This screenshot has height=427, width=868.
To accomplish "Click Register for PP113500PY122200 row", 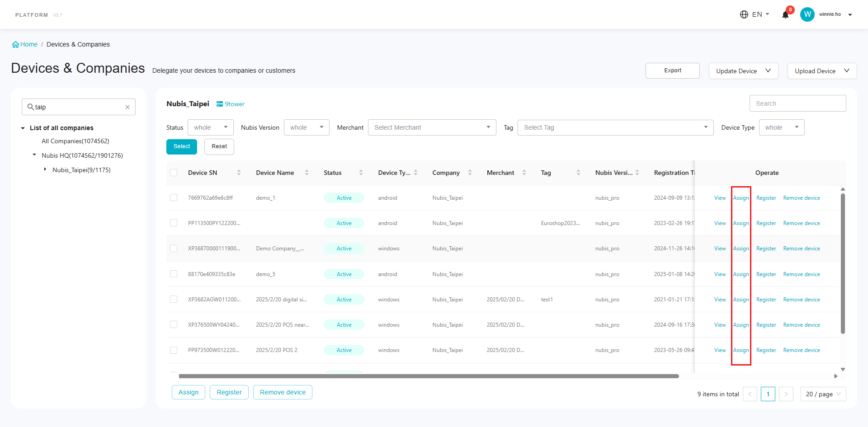I will coord(766,223).
